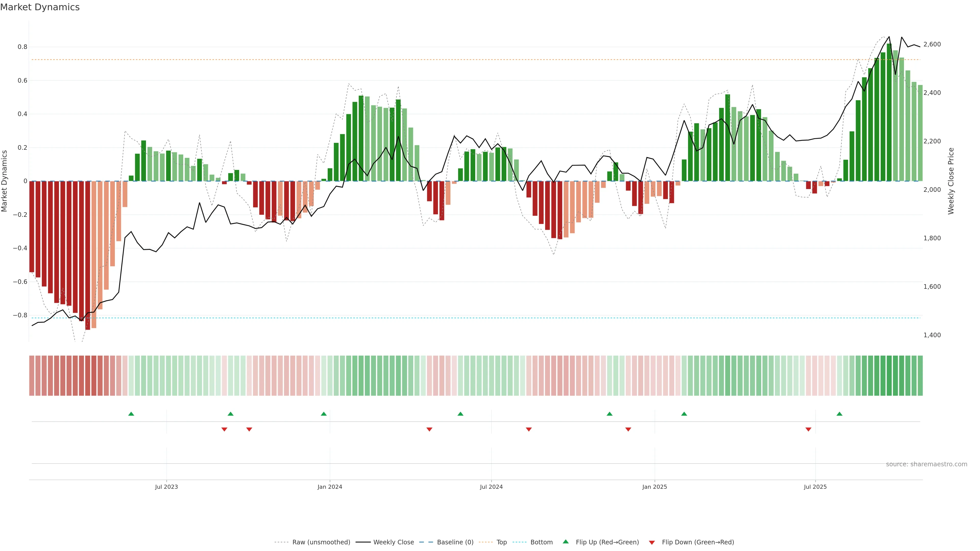
Task: Click the red flip-down triangle just before Jan 2025
Action: click(x=628, y=429)
